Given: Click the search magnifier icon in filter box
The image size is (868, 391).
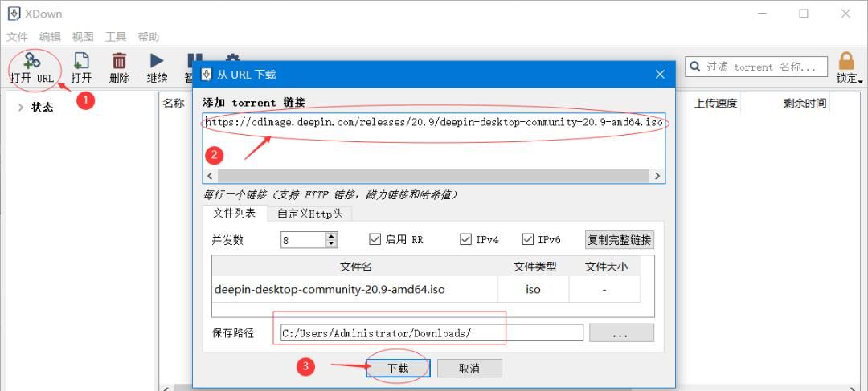Looking at the screenshot, I should (695, 67).
